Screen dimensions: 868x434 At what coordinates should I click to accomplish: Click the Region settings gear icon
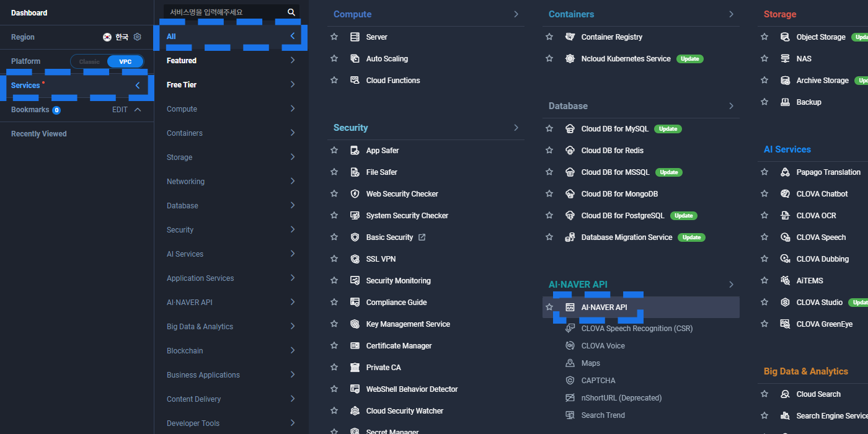tap(138, 37)
